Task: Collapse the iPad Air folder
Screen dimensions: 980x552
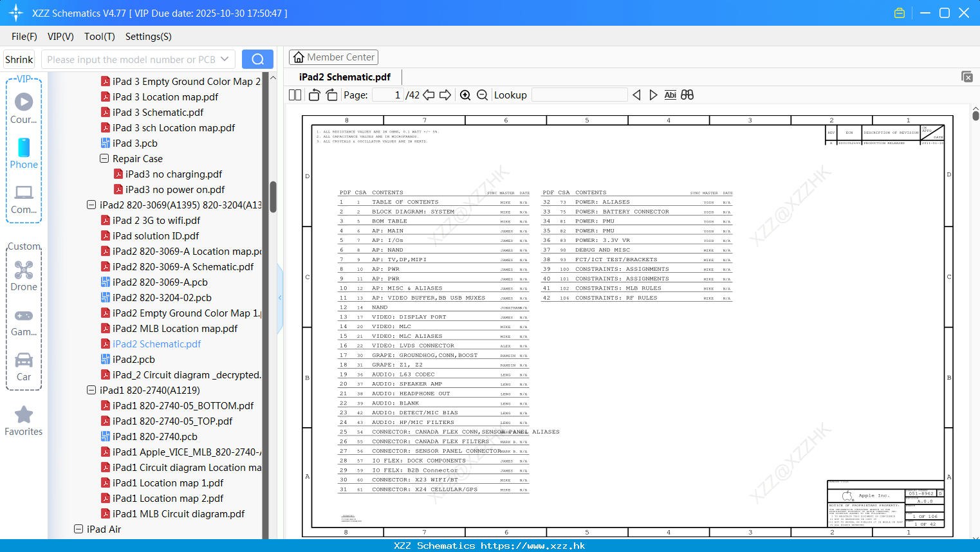Action: [x=79, y=529]
